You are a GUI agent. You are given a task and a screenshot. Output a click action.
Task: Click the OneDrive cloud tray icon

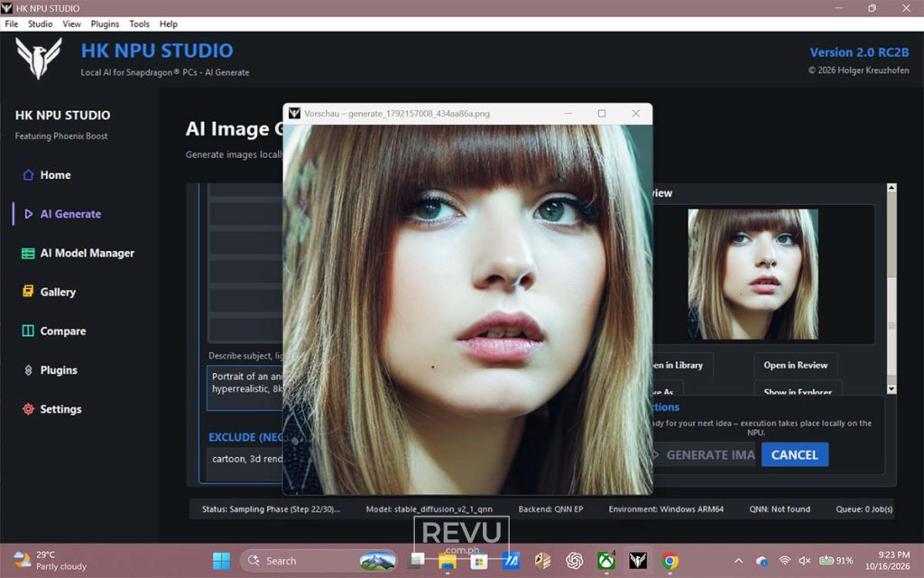click(x=762, y=561)
